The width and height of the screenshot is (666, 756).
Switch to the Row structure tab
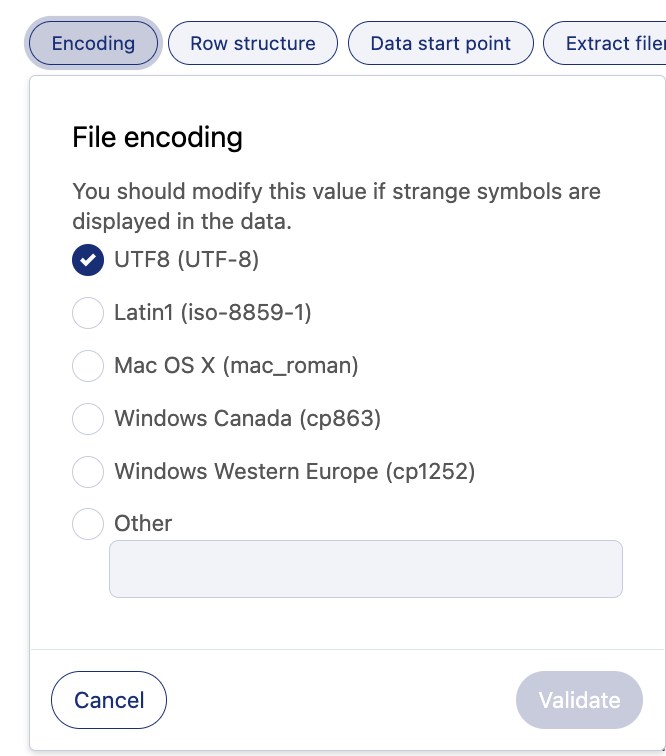253,44
